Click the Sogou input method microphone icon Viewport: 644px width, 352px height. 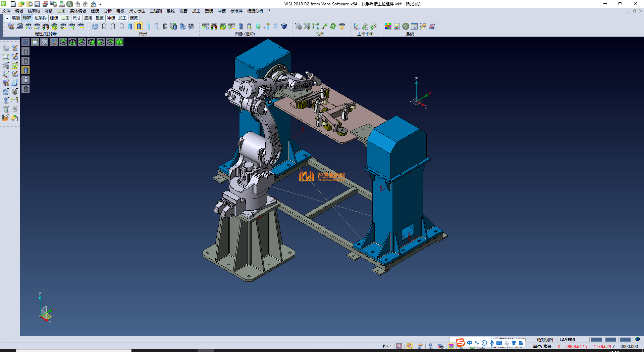(491, 343)
